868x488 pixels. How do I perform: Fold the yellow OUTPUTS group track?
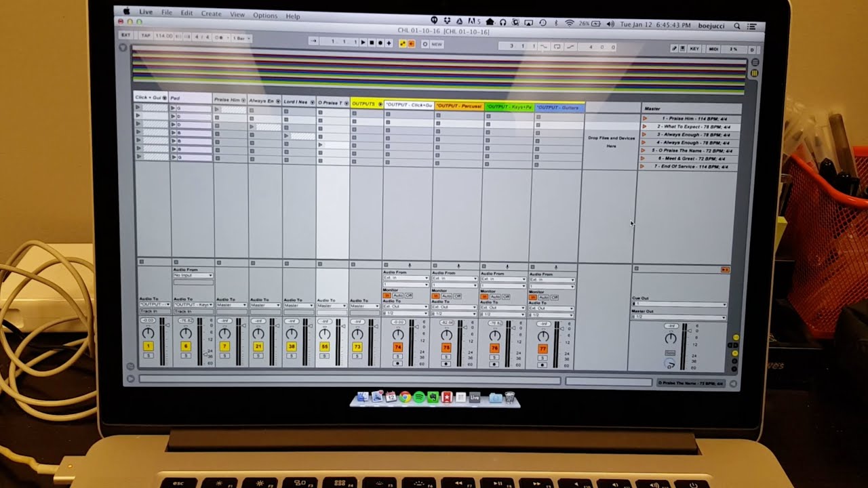pyautogui.click(x=379, y=104)
